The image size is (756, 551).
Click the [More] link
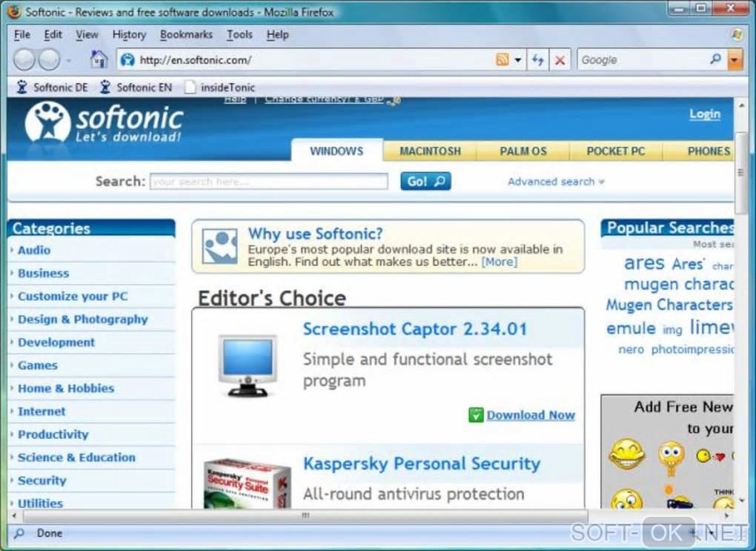point(499,262)
